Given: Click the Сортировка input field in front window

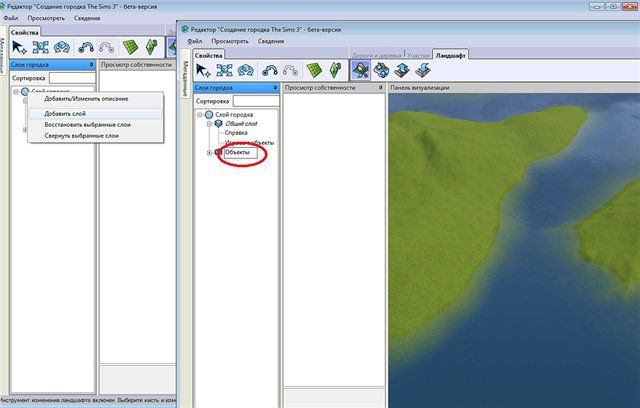Looking at the screenshot, I should 256,101.
